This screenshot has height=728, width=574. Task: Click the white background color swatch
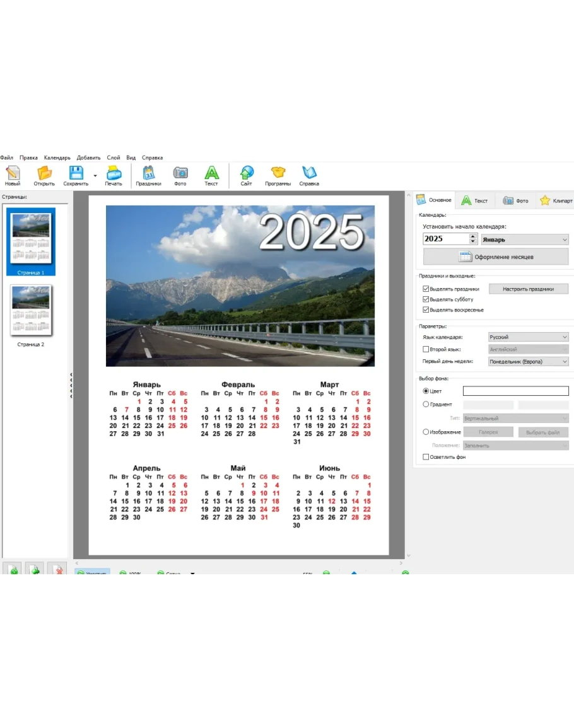[515, 391]
